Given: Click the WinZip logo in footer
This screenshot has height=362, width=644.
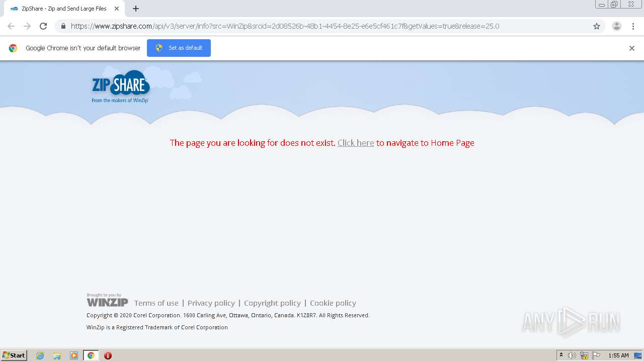Looking at the screenshot, I should tap(107, 300).
